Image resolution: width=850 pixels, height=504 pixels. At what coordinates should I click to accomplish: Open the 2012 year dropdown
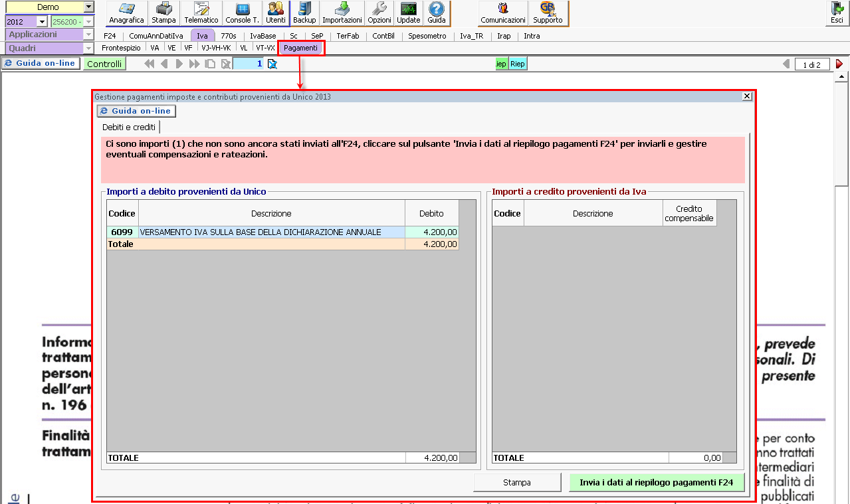[x=42, y=22]
